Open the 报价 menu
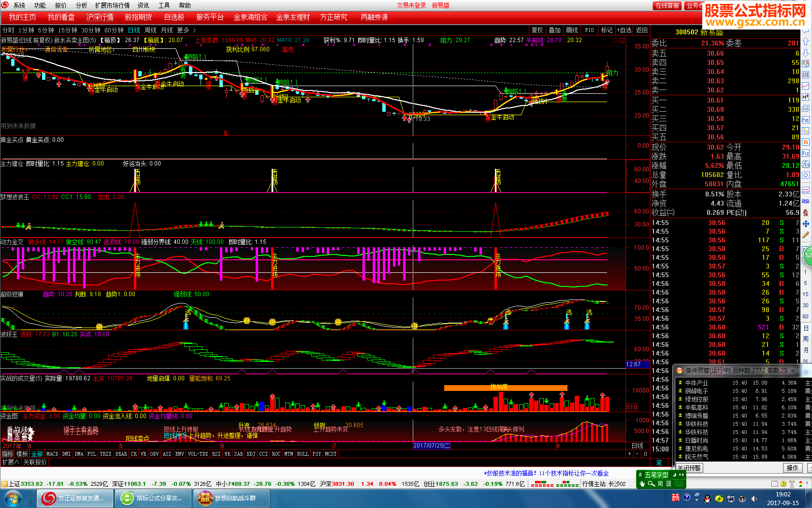812x508 pixels. (60, 5)
